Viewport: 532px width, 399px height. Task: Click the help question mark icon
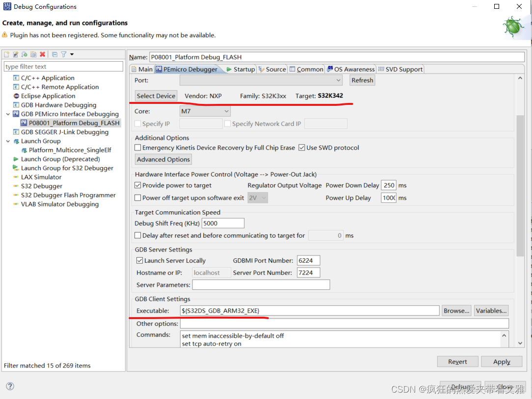click(x=10, y=386)
